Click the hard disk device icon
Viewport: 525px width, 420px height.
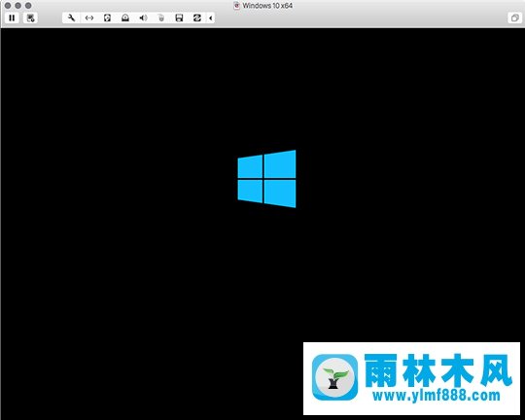pos(107,17)
